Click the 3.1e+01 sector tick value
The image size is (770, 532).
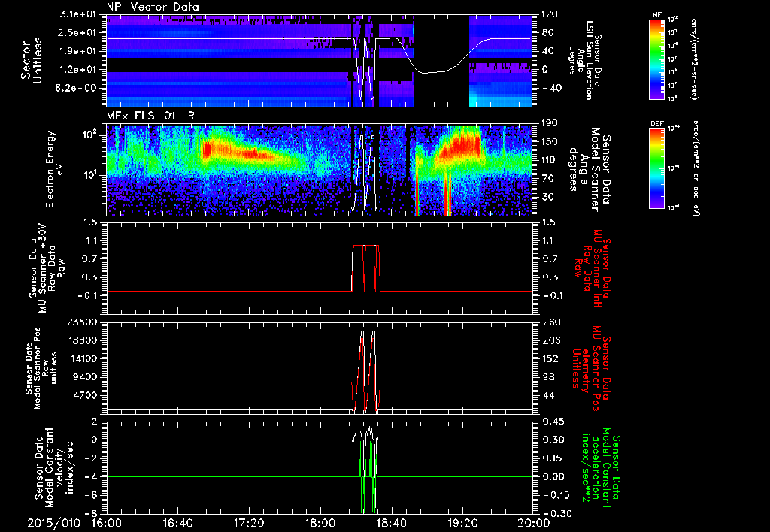(80, 14)
